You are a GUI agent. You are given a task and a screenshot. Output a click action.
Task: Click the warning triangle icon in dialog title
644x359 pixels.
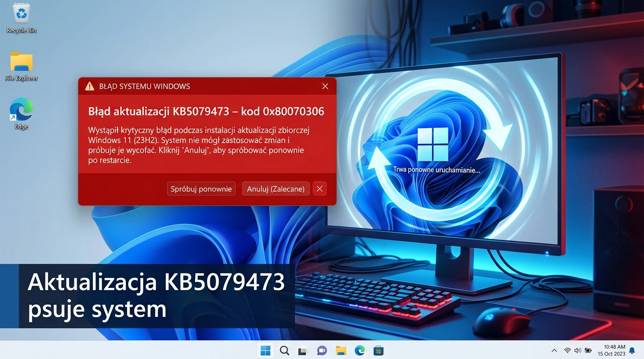[x=89, y=86]
